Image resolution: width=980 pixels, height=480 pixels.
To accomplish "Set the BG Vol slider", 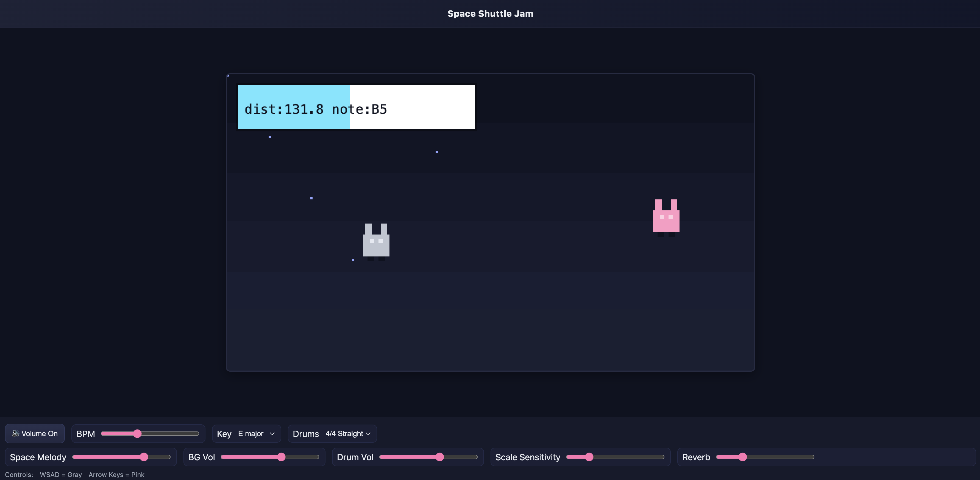I will (281, 457).
